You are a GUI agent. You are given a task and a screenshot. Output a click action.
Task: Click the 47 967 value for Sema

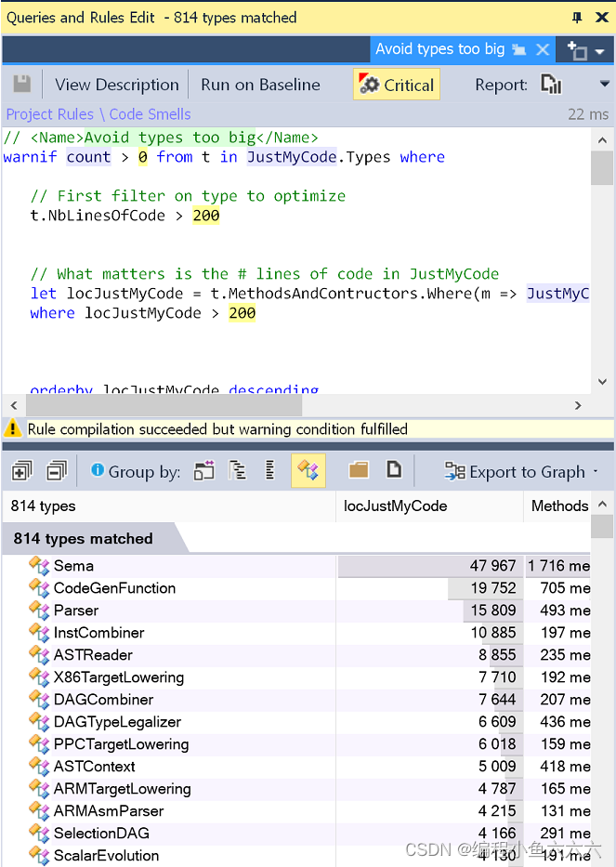(492, 566)
